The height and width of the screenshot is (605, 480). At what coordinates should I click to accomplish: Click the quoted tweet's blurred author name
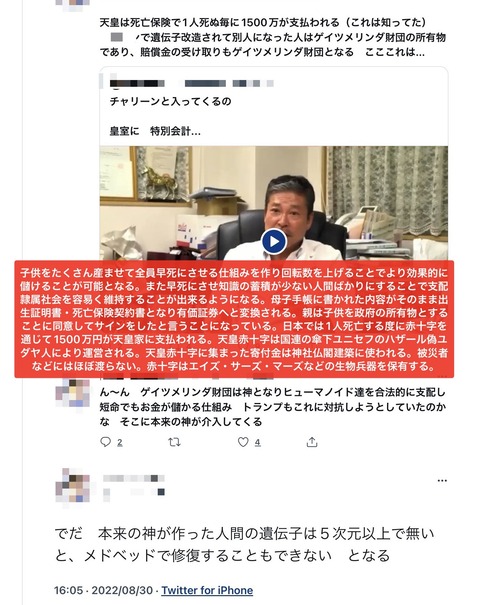click(137, 83)
